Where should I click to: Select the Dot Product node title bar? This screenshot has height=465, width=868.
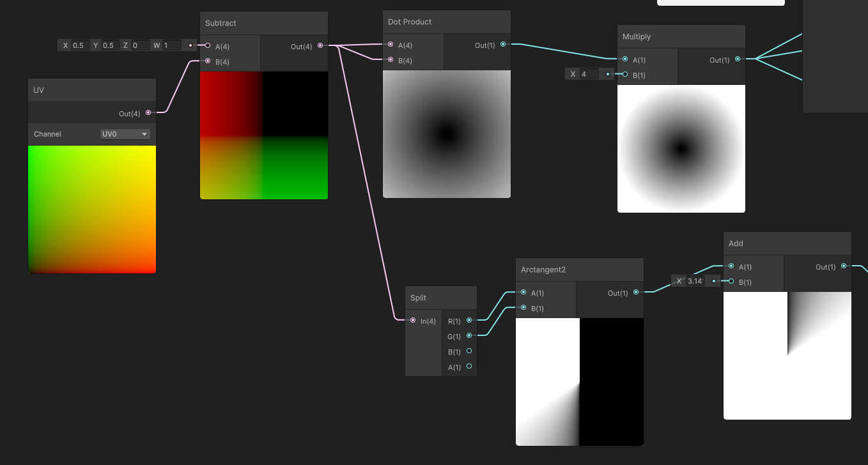[447, 22]
